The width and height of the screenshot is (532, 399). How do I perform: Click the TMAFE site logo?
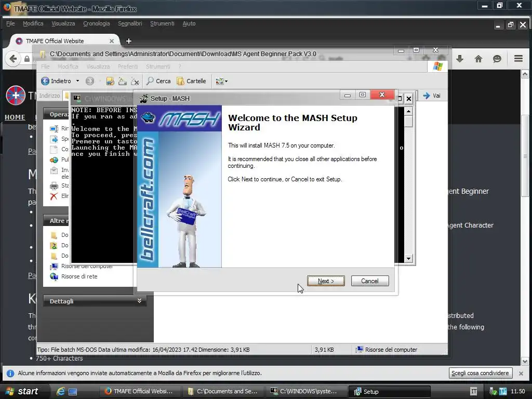[x=16, y=96]
